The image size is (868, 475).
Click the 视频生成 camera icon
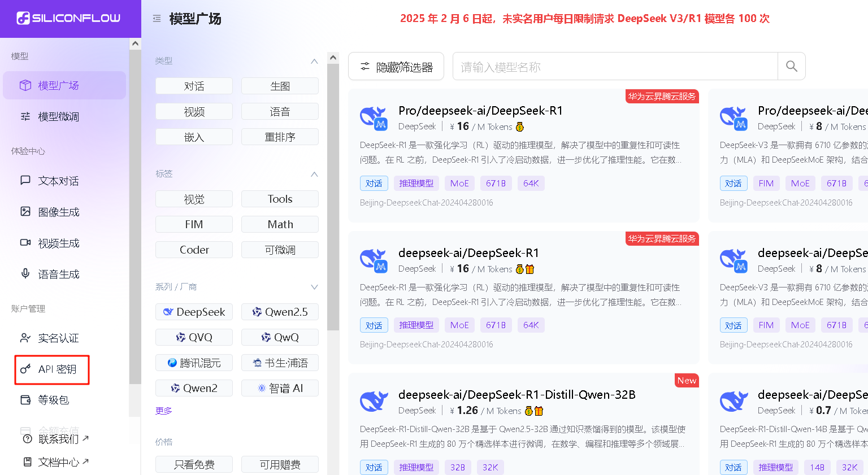[25, 242]
